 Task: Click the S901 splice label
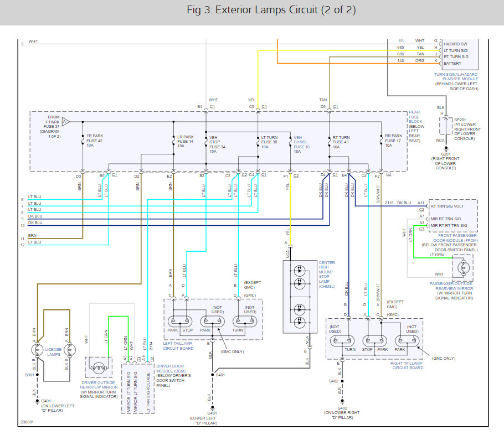[29, 375]
